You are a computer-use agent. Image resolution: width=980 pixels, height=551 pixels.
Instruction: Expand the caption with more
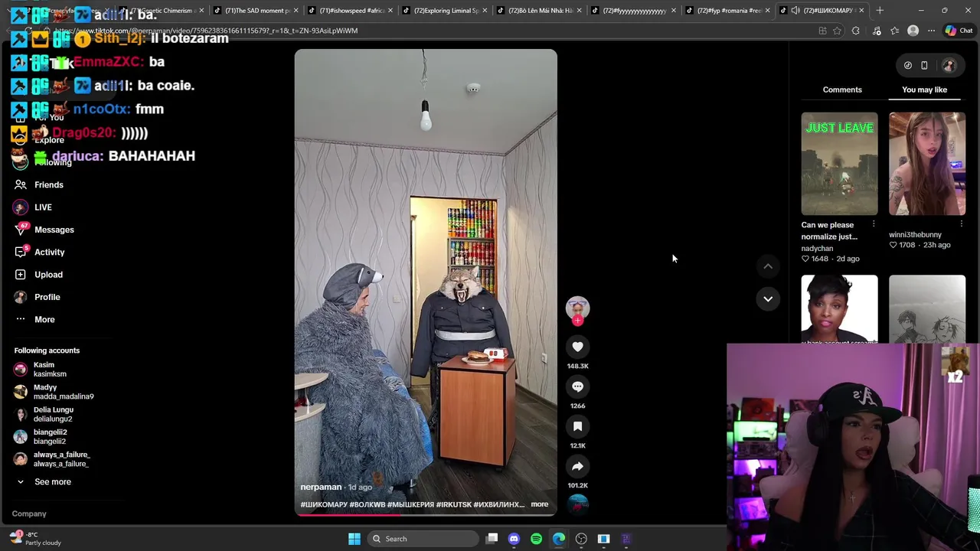pos(540,504)
